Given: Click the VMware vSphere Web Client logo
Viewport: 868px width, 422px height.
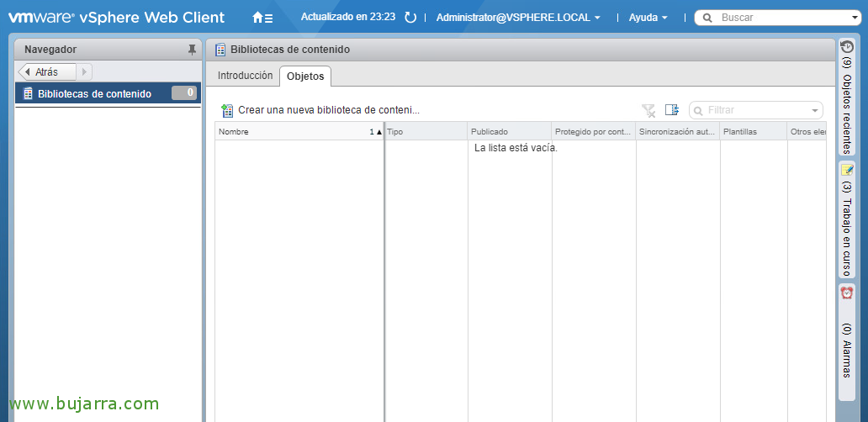Looking at the screenshot, I should pos(116,17).
